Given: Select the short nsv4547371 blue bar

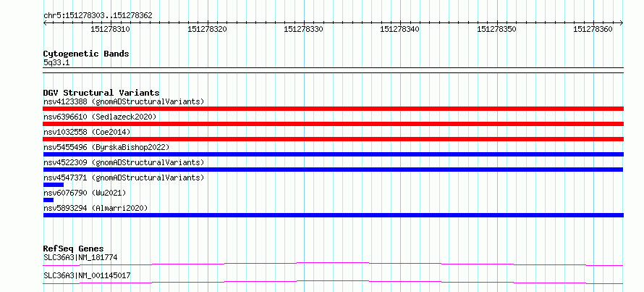Looking at the screenshot, I should [x=54, y=185].
